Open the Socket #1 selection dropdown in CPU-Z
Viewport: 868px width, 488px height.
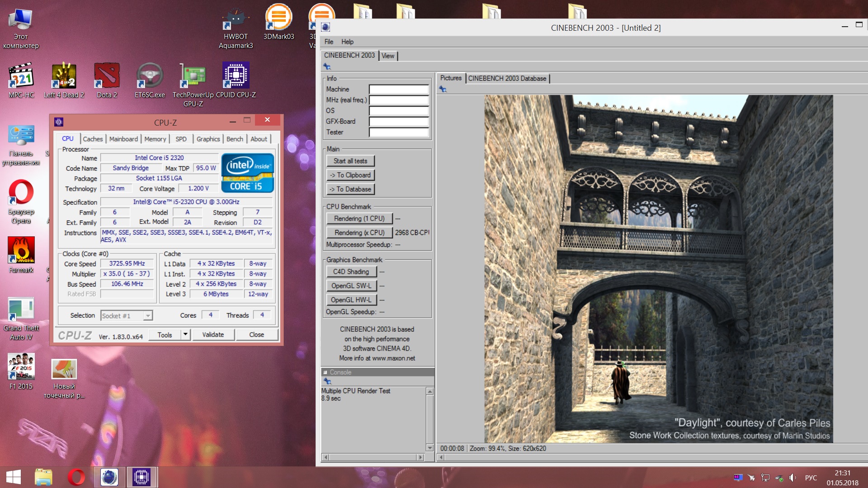(127, 315)
